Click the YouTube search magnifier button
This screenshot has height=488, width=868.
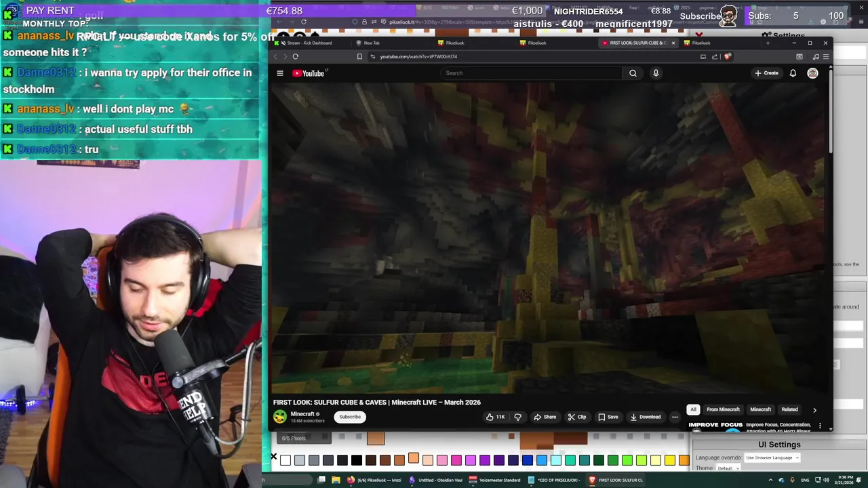coord(633,73)
